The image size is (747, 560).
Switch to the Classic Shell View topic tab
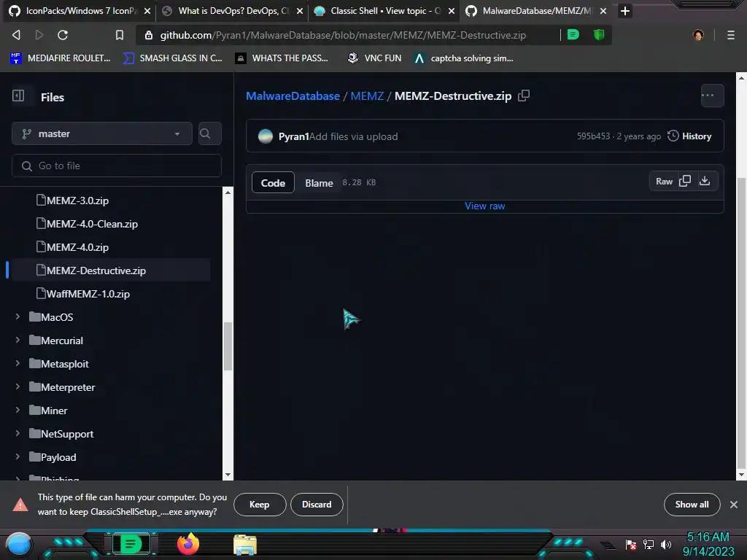[x=385, y=10]
